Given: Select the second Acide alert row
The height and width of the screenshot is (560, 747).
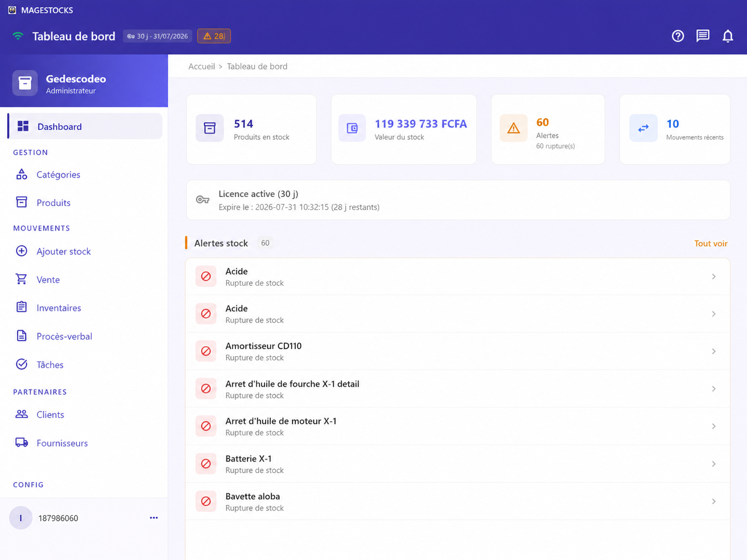Looking at the screenshot, I should point(458,314).
